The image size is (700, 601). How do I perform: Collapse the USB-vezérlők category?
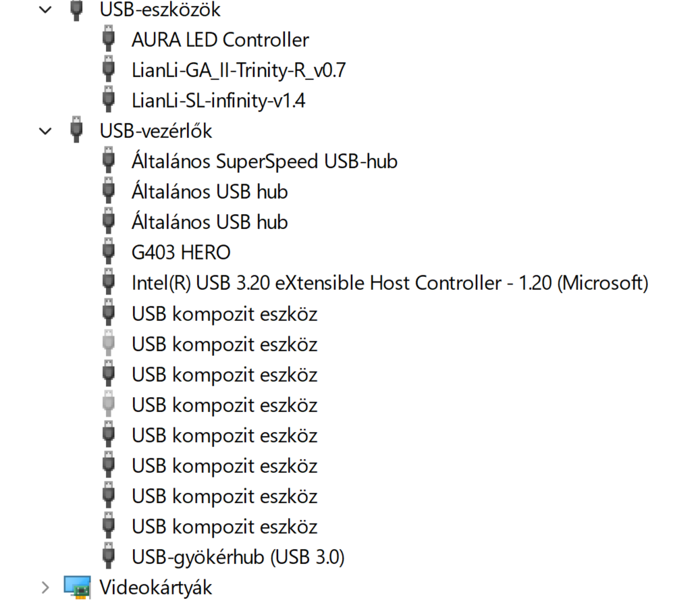[x=45, y=130]
